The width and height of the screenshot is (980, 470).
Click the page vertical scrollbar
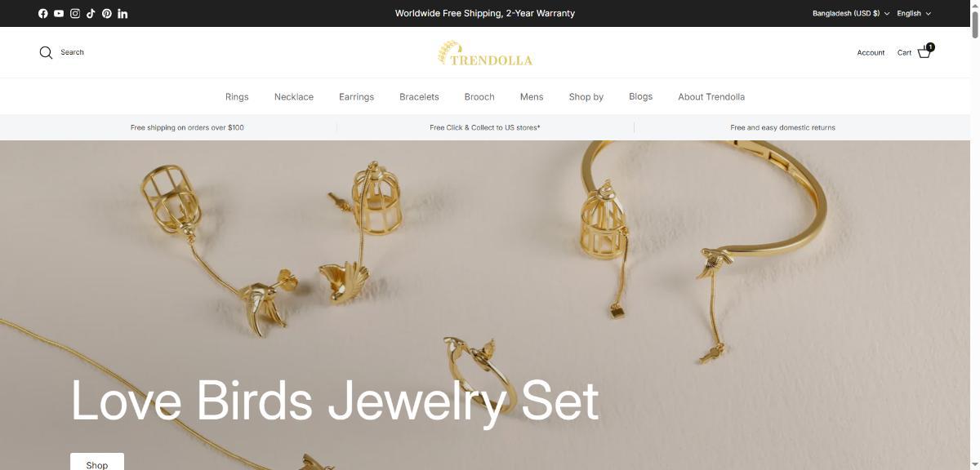point(975,235)
